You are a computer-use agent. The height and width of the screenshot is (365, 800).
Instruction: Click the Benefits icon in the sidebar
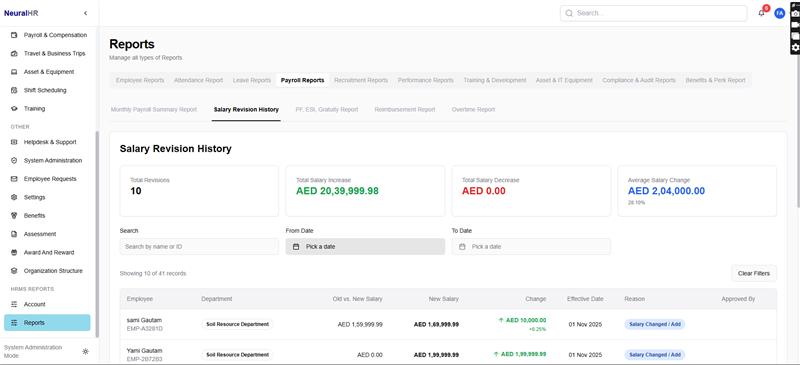click(14, 215)
